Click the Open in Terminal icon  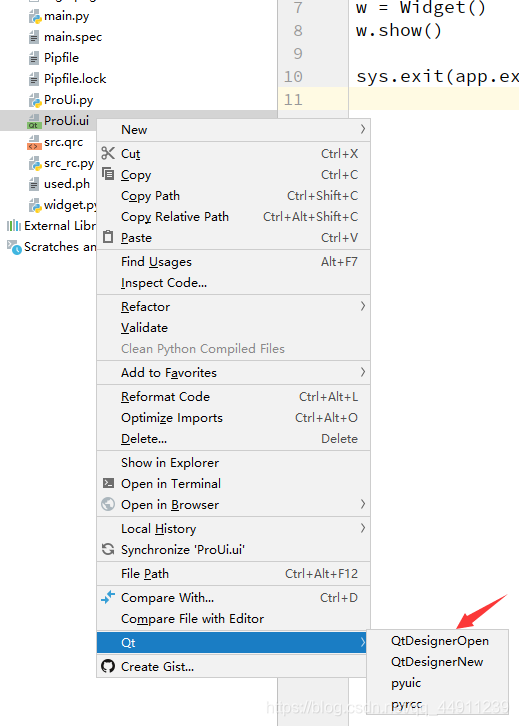[x=108, y=483]
